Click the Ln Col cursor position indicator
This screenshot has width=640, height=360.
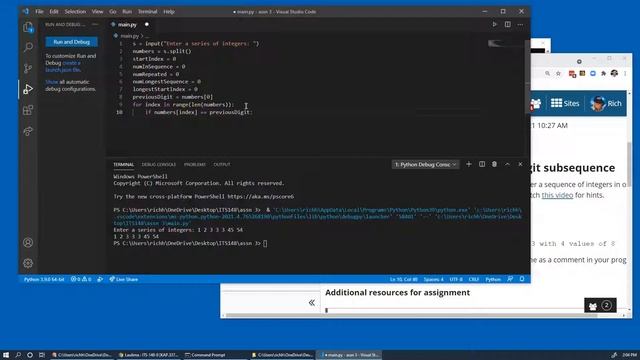[404, 279]
